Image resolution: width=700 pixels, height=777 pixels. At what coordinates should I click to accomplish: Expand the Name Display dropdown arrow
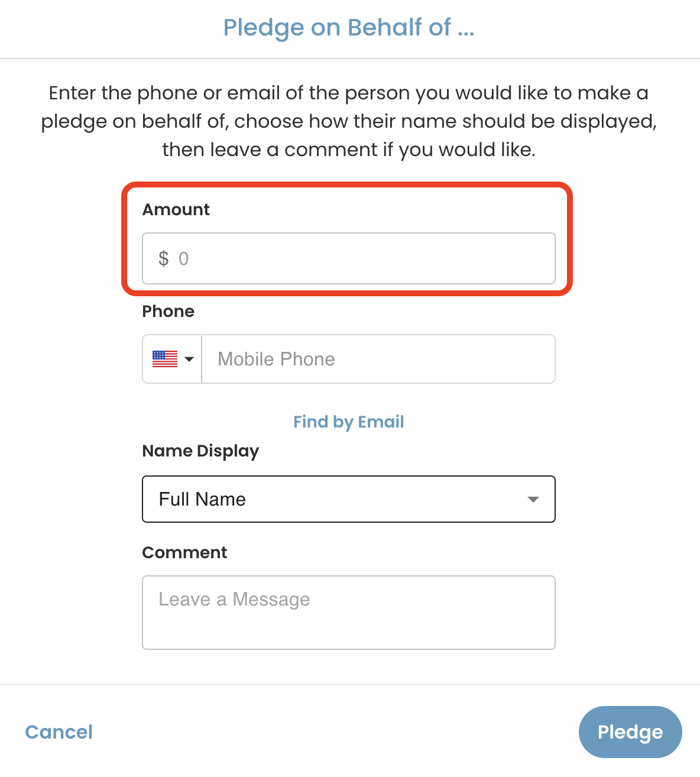click(x=533, y=500)
